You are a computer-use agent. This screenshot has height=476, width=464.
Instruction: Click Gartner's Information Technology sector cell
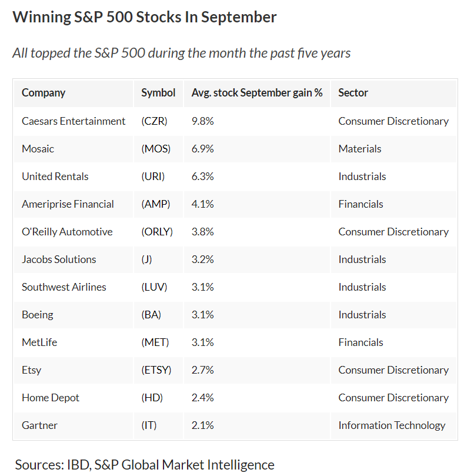coord(392,425)
